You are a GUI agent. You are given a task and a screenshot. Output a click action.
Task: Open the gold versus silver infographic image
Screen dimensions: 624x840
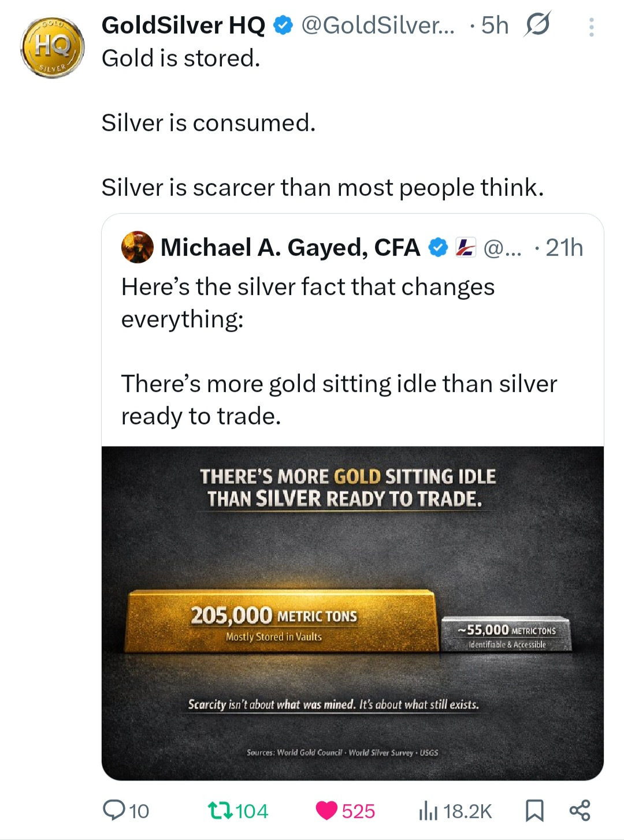[352, 613]
